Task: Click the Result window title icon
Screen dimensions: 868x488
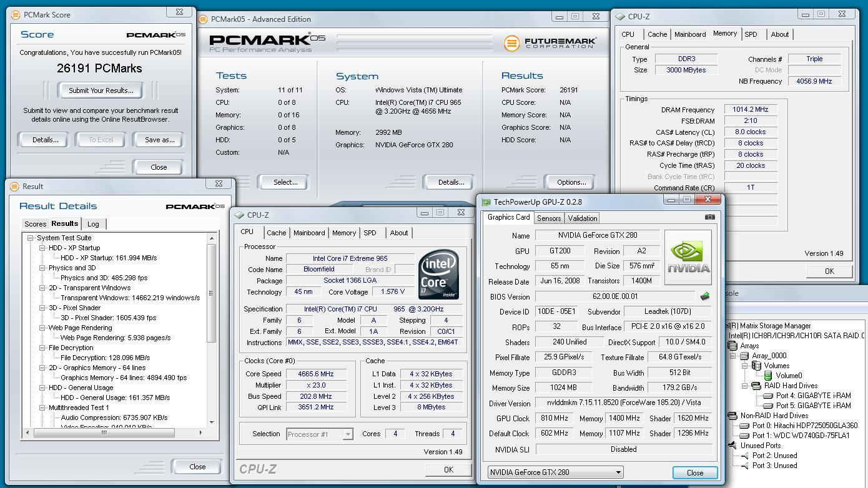Action: coord(14,186)
